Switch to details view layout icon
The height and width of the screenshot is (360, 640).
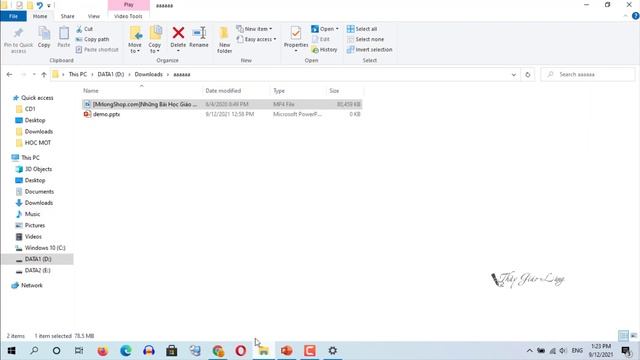pyautogui.click(x=623, y=336)
